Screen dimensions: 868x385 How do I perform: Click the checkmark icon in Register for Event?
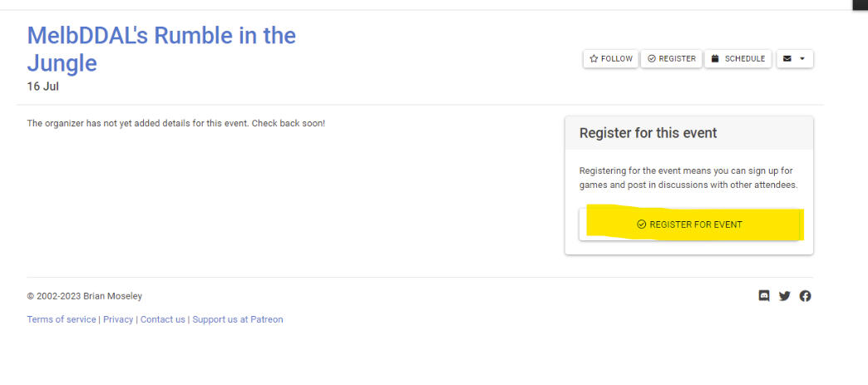click(641, 225)
